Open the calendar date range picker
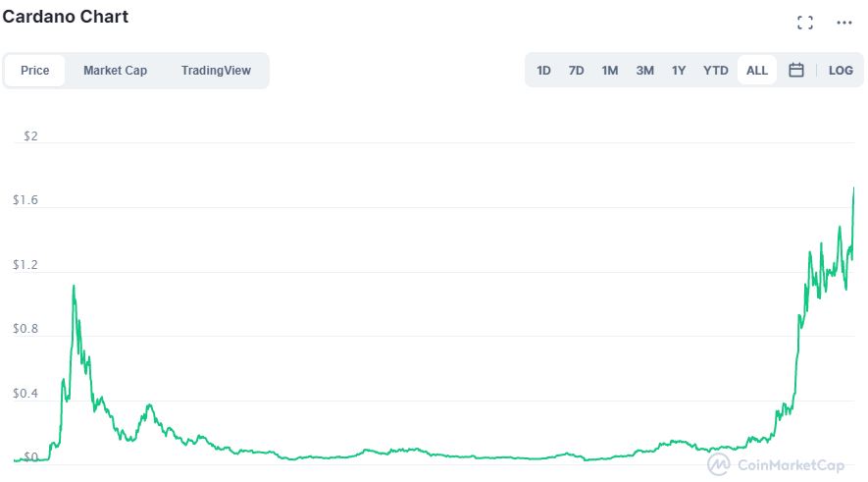The width and height of the screenshot is (868, 482). tap(796, 71)
